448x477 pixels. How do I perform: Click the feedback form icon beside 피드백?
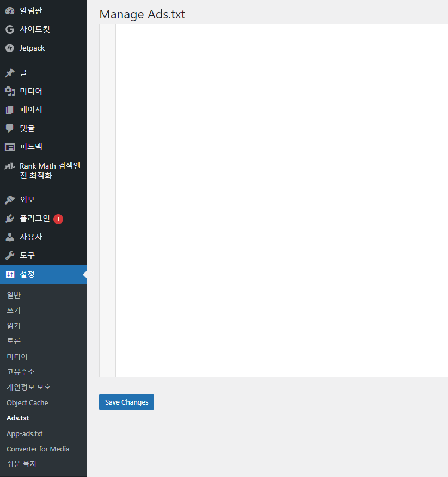[10, 147]
